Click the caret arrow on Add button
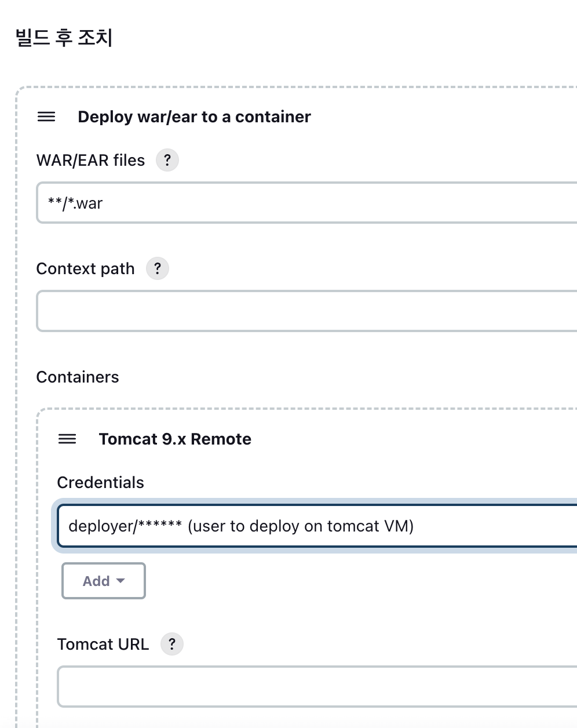Image resolution: width=577 pixels, height=728 pixels. coord(120,581)
